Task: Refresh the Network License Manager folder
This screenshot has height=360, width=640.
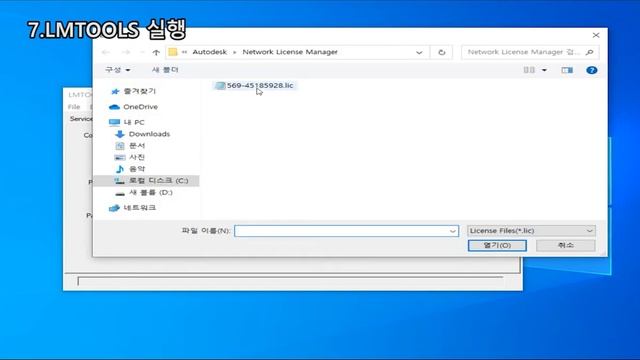Action: point(442,52)
